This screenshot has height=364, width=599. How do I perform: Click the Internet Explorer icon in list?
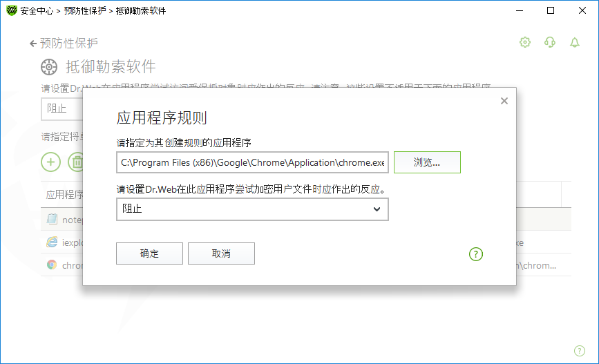click(x=52, y=242)
